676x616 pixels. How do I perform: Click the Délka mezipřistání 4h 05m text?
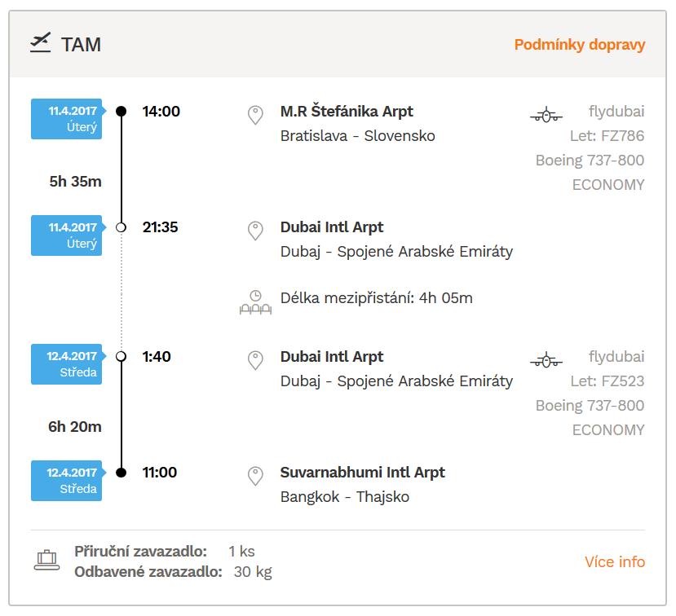click(377, 298)
